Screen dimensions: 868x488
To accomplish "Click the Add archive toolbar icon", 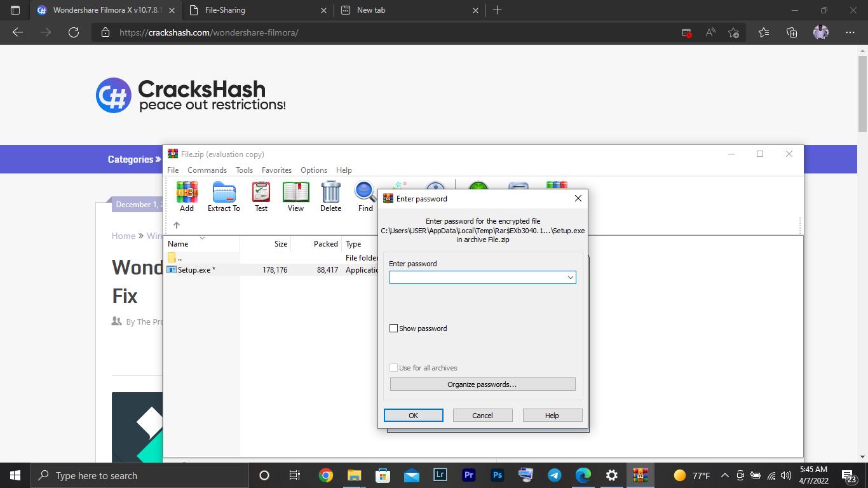I will (x=187, y=196).
